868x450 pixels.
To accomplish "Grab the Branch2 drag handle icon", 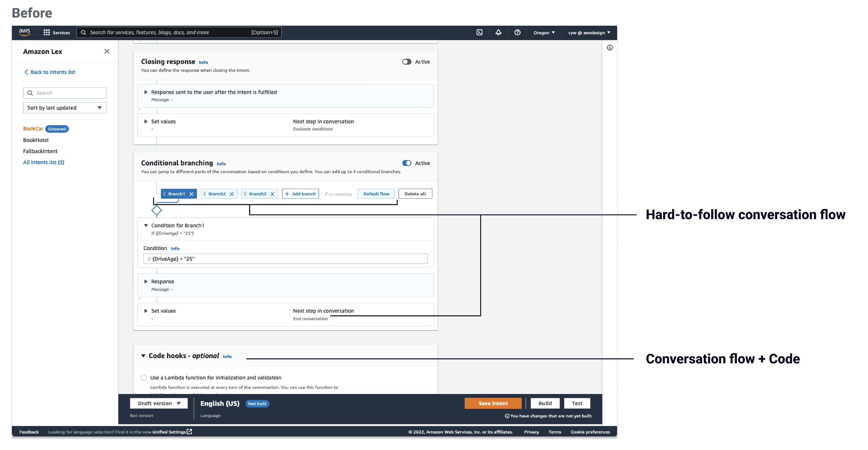I will click(x=204, y=194).
